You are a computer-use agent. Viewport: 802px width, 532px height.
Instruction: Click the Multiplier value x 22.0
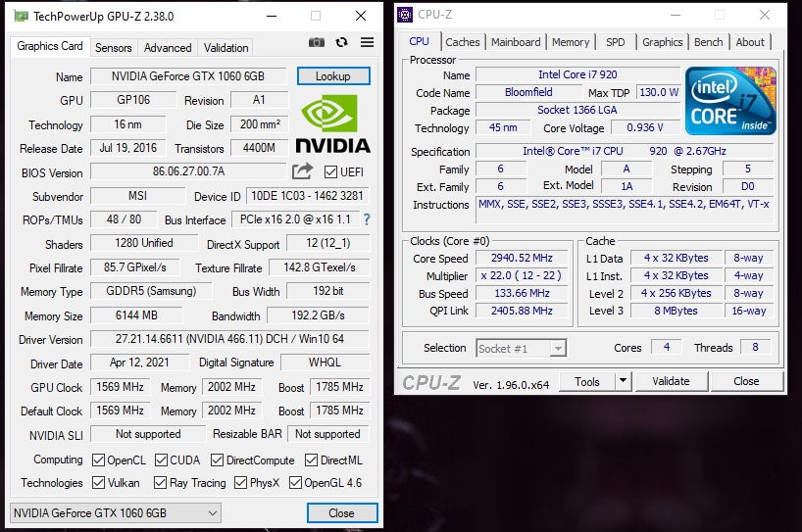point(522,275)
